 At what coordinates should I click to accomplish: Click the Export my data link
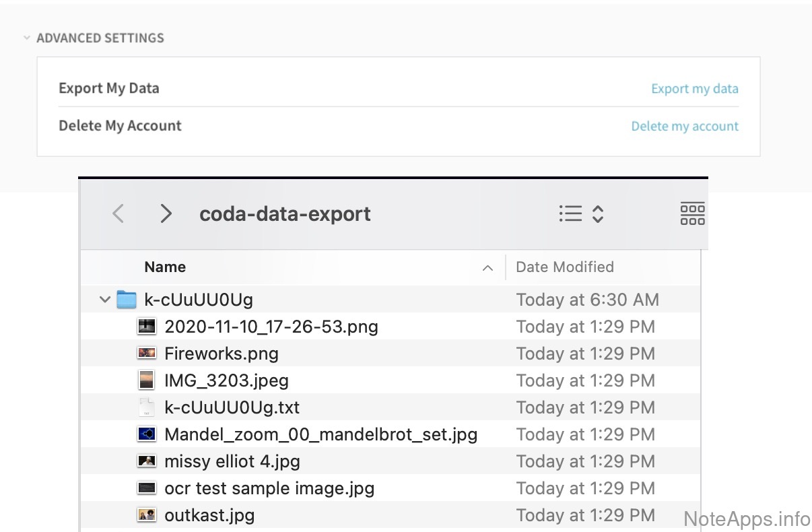pos(694,89)
